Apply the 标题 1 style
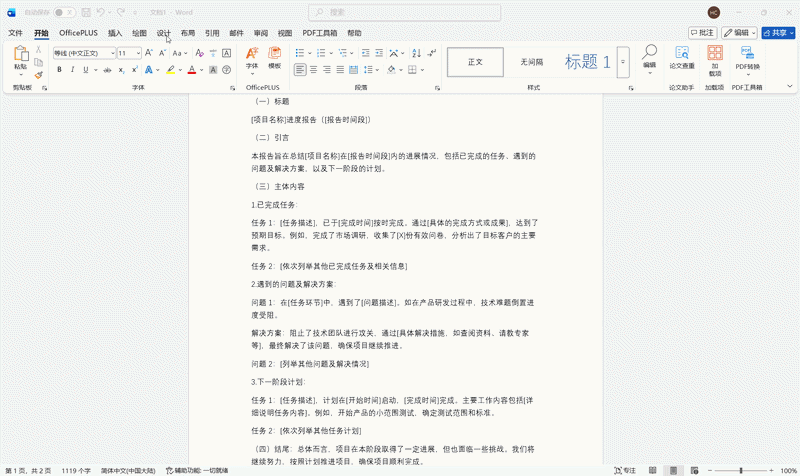The width and height of the screenshot is (800, 476). pyautogui.click(x=587, y=62)
